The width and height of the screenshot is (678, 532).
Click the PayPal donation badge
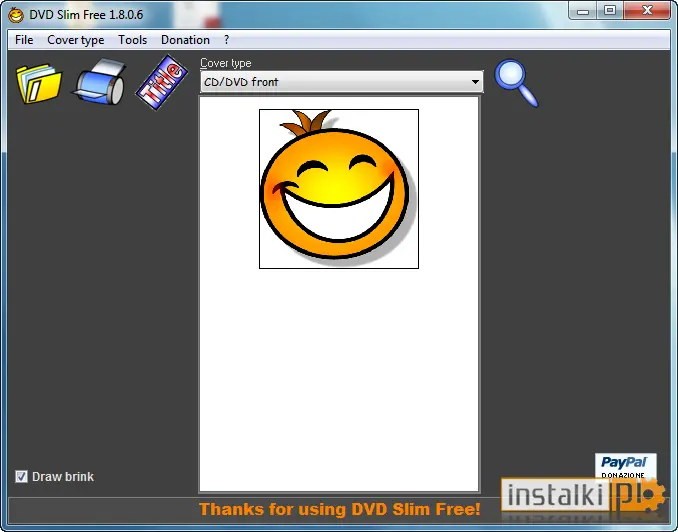625,466
